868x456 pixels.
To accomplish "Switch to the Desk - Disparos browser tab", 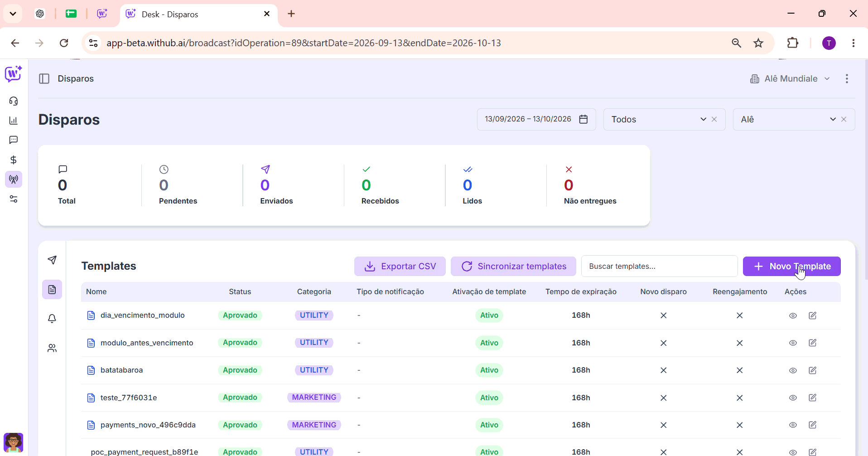I will click(199, 15).
